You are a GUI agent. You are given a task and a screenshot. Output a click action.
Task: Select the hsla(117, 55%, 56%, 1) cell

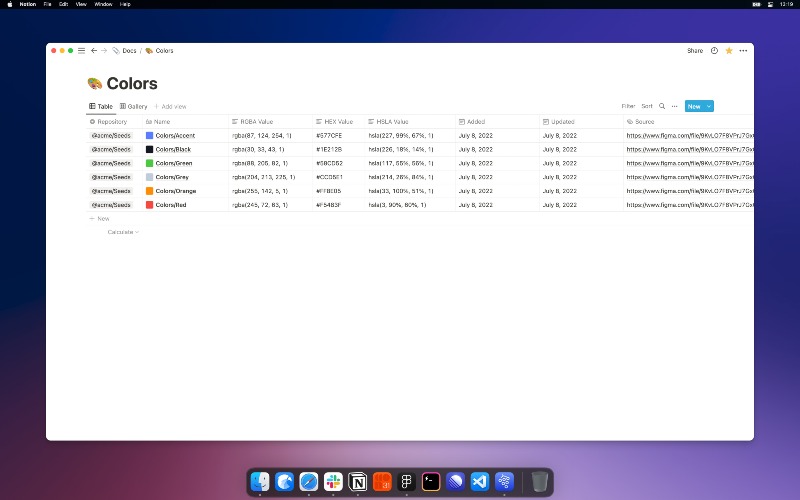tap(410, 163)
